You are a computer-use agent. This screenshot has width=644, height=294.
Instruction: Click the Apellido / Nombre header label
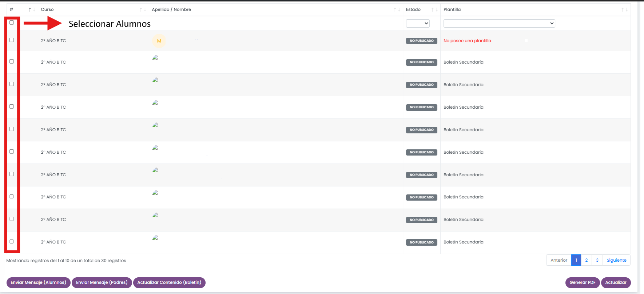pos(171,9)
